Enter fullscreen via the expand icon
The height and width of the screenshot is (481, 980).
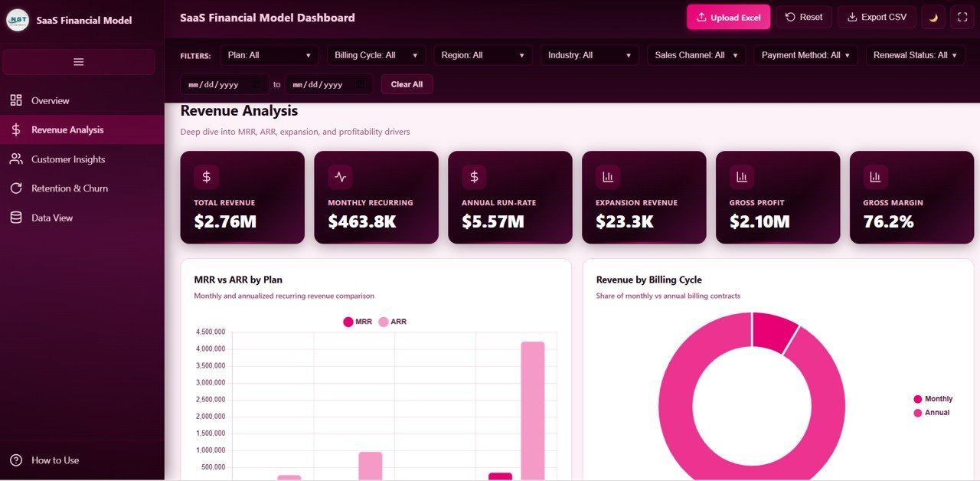(x=962, y=16)
